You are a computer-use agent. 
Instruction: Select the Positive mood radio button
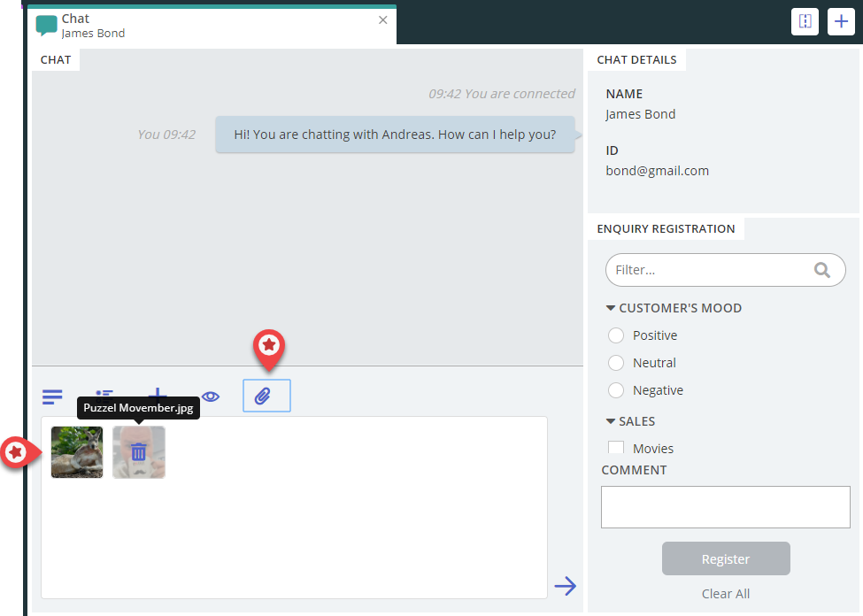coord(617,335)
